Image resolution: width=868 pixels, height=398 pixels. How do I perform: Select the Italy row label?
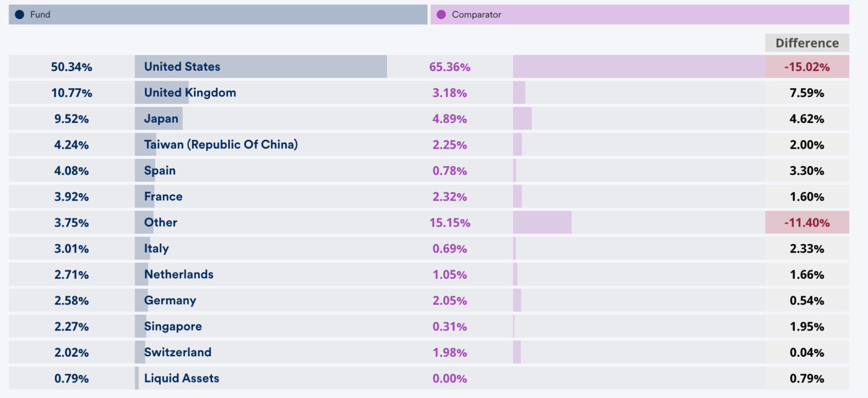point(156,249)
